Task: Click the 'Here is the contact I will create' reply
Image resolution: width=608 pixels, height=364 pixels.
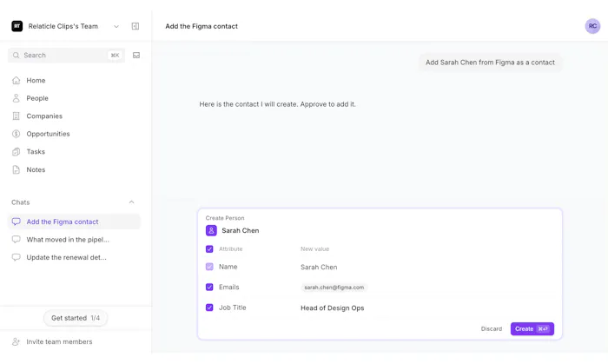Action: point(278,104)
